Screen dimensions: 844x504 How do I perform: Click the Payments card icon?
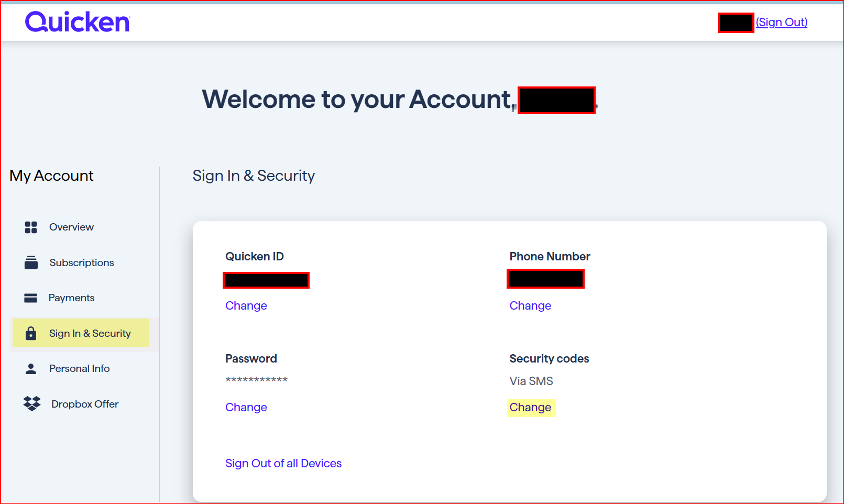pos(31,298)
